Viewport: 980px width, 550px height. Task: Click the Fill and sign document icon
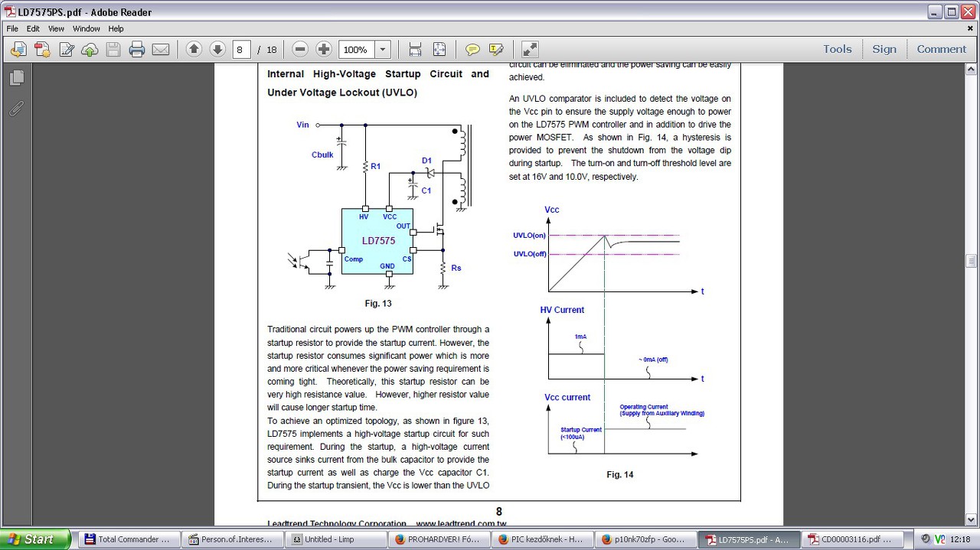66,50
